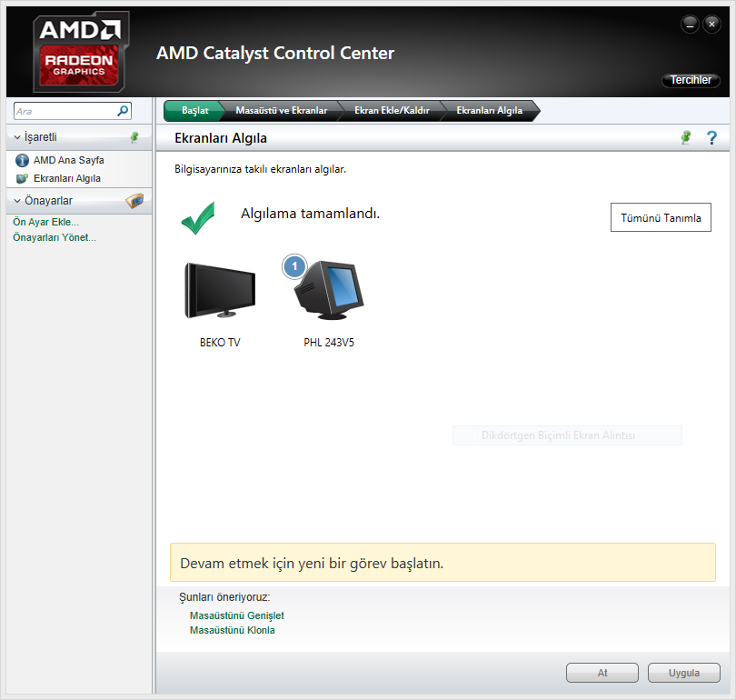This screenshot has height=700, width=736.
Task: Pin this page using the green pin icon
Action: [686, 137]
